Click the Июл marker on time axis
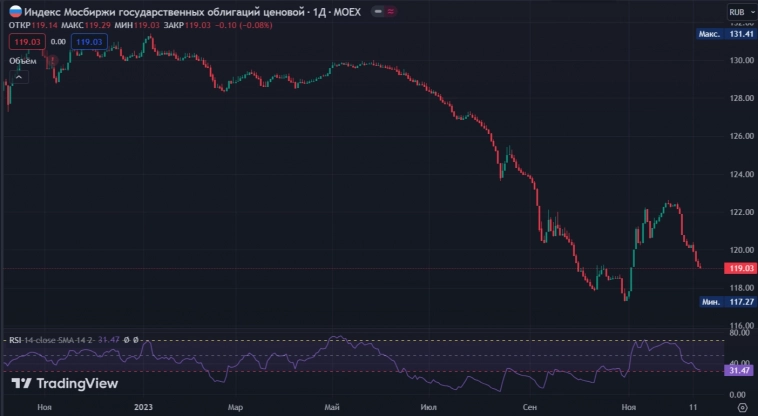 pyautogui.click(x=430, y=408)
